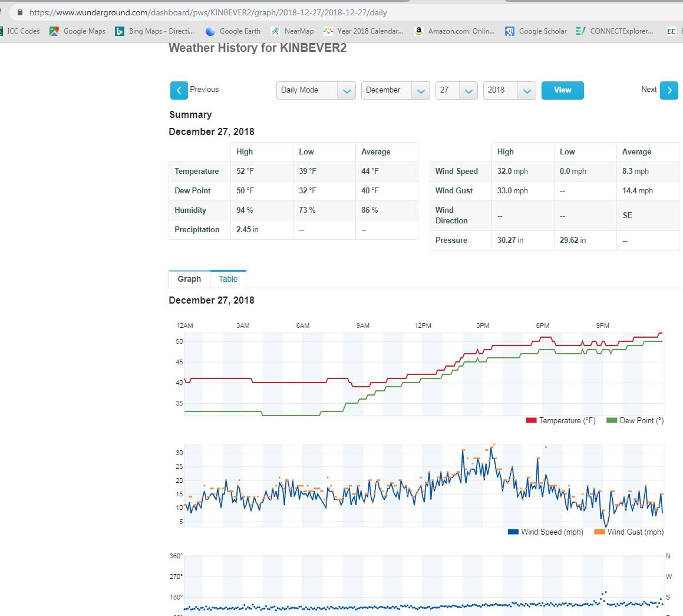Image resolution: width=683 pixels, height=616 pixels.
Task: Click the Summary heading
Action: point(190,114)
